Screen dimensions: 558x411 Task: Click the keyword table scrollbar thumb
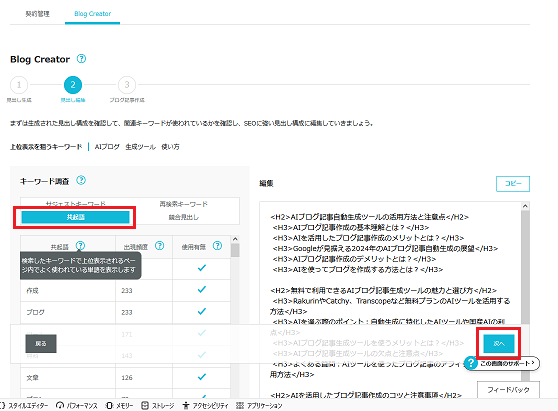click(235, 250)
